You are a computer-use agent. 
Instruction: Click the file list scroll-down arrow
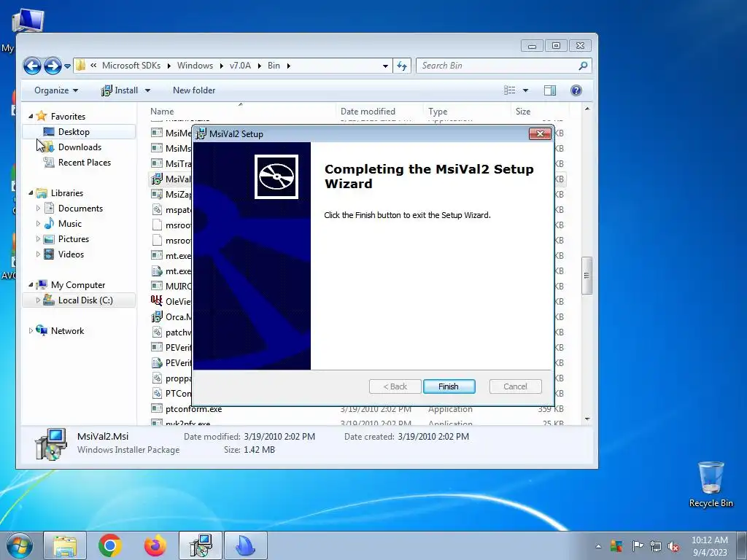(x=587, y=419)
